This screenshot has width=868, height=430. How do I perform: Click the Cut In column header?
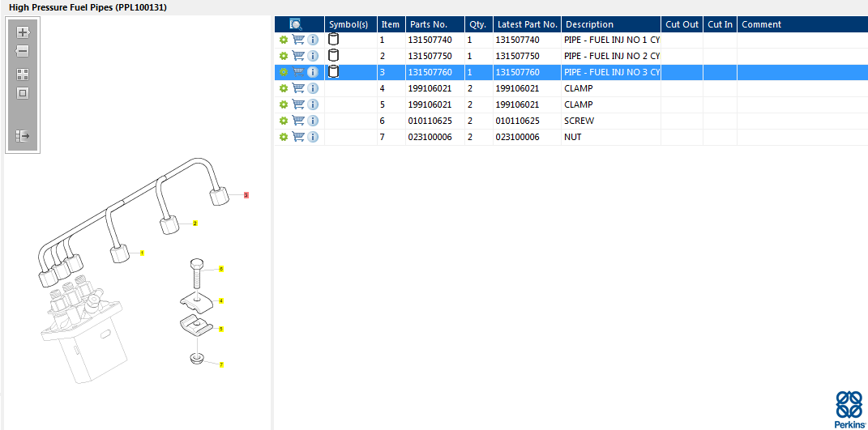coord(720,24)
